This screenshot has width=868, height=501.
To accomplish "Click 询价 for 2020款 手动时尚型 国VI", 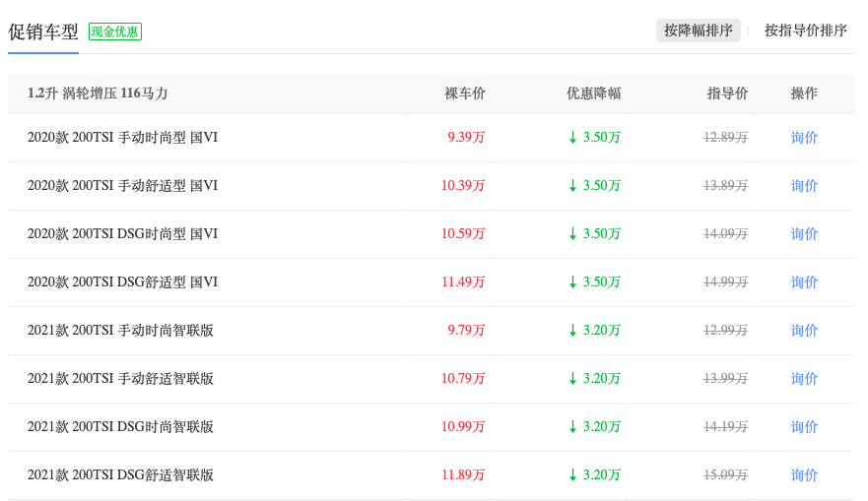I will [x=804, y=138].
